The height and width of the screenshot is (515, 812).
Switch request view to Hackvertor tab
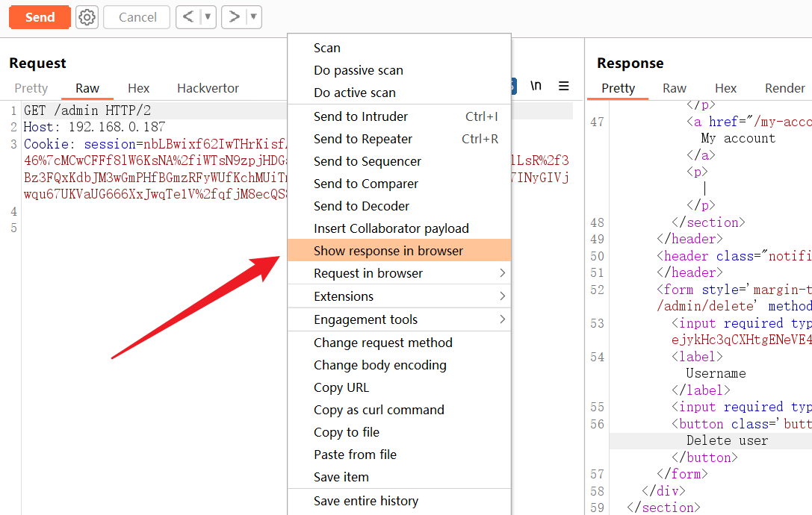(208, 88)
